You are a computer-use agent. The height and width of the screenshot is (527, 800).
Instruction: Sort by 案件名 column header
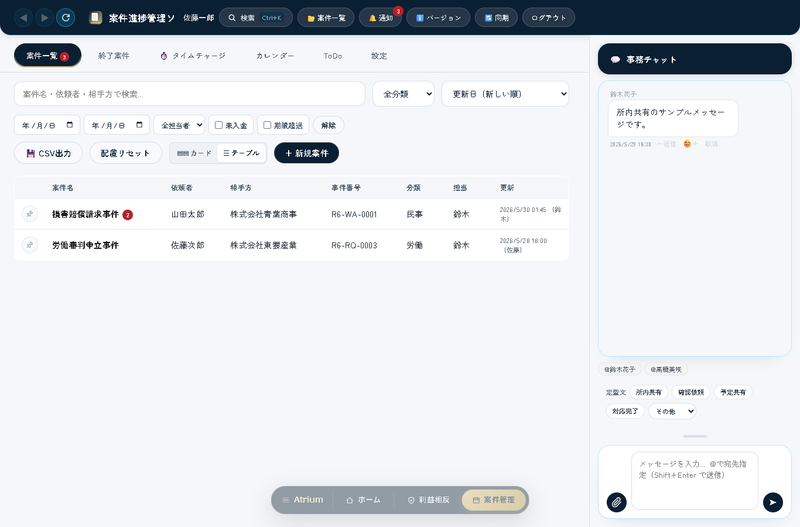pos(63,188)
